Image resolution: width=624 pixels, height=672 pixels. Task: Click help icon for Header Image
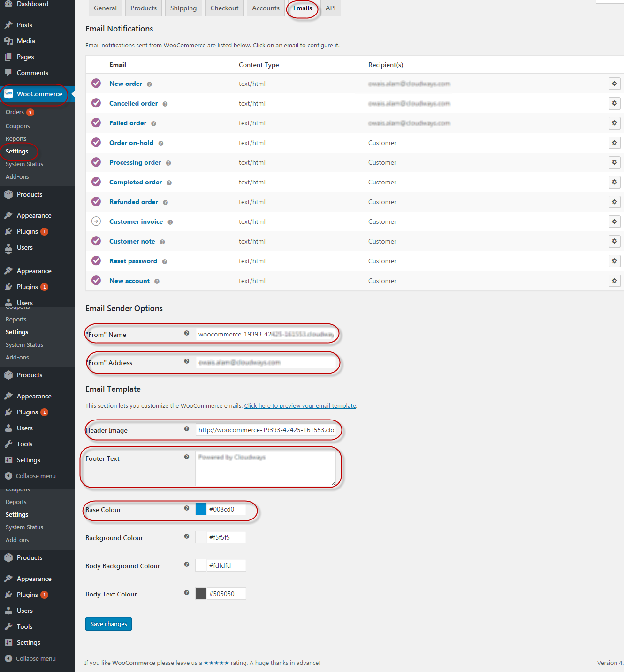tap(187, 429)
